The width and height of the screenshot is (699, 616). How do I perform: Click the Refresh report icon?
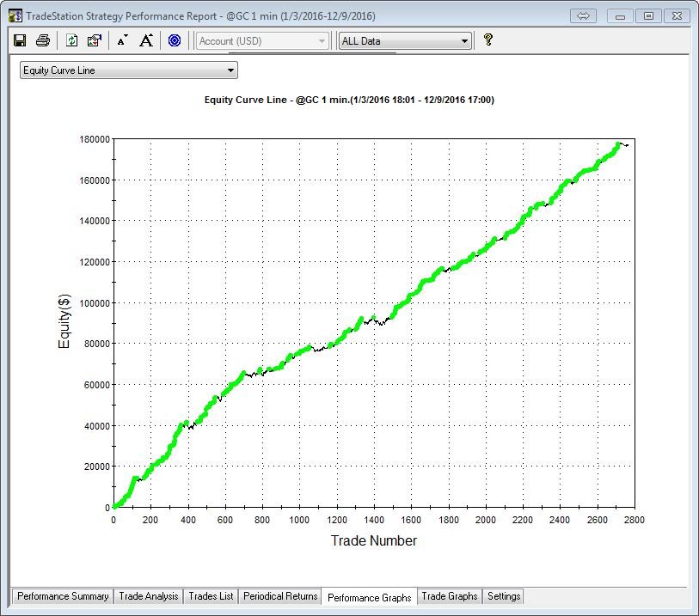(x=72, y=40)
